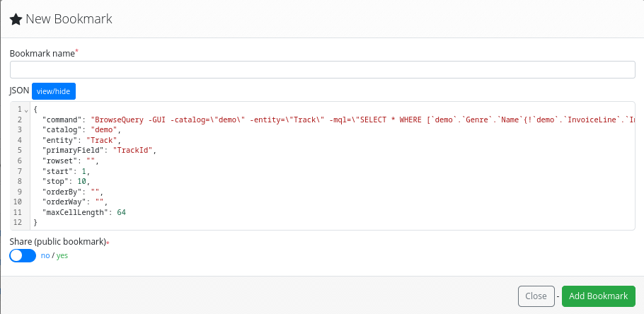
Task: Click the star icon beside New Bookmark
Action: pyautogui.click(x=16, y=20)
